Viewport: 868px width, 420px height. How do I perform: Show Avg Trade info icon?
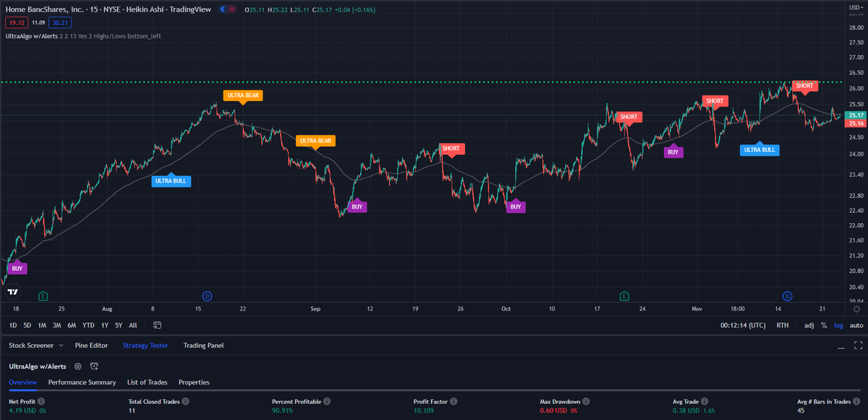click(705, 401)
